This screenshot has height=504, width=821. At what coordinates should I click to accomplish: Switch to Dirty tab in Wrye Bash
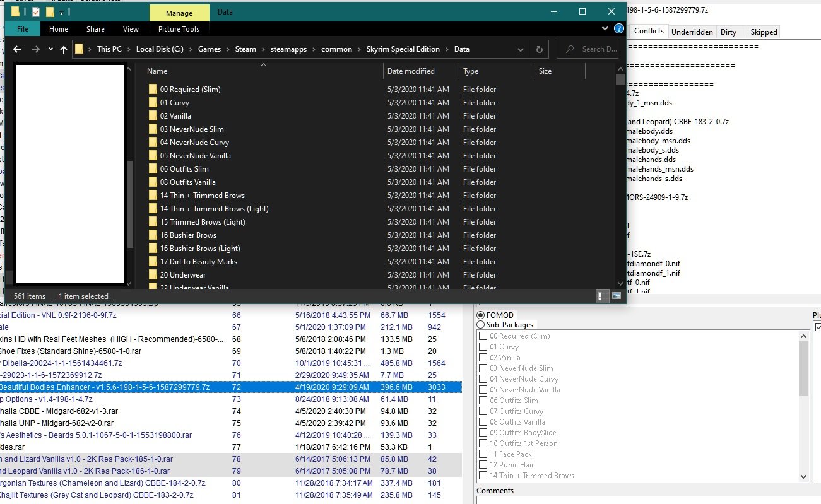coord(728,32)
